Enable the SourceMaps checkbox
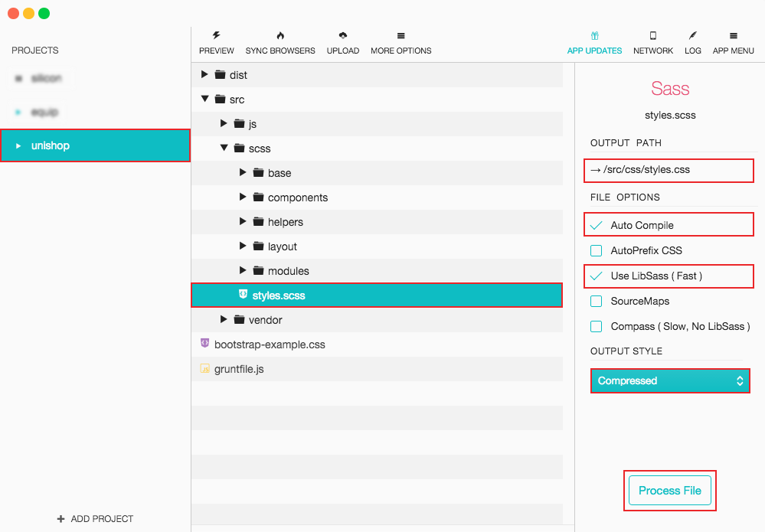The width and height of the screenshot is (765, 532). [x=597, y=302]
